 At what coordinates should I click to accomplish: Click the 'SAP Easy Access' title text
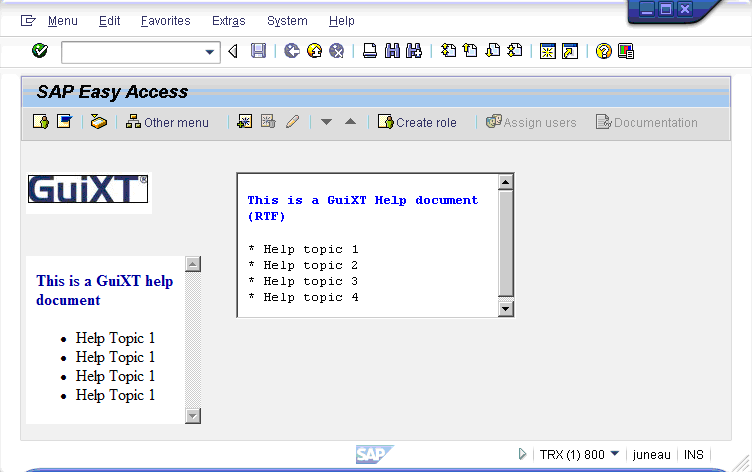(112, 92)
